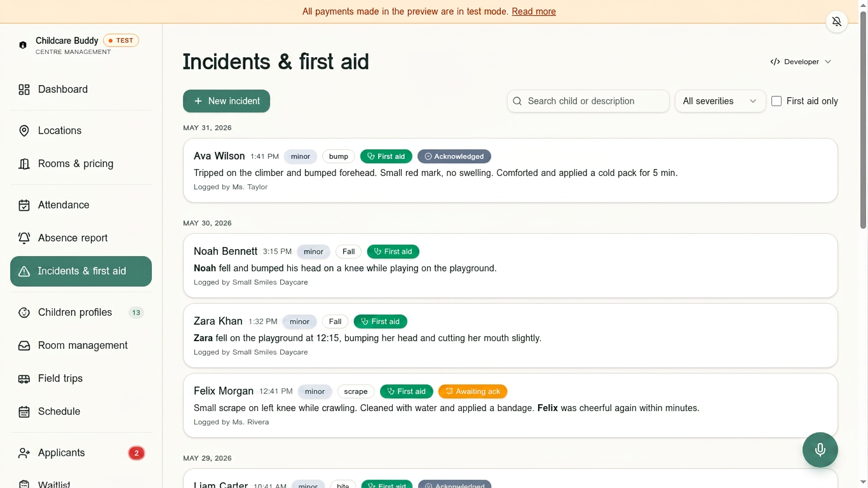Click the Absence report bell icon
The height and width of the screenshot is (488, 868).
click(24, 238)
